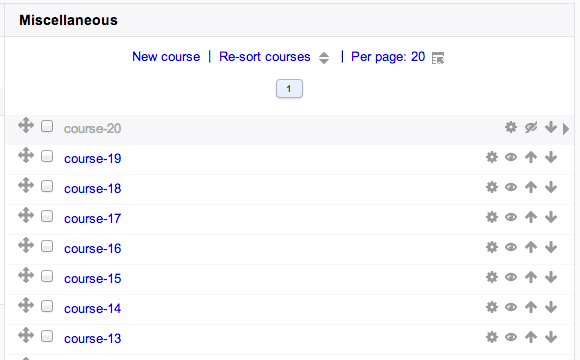Open the course-19 link
Image resolution: width=580 pixels, height=360 pixels.
pyautogui.click(x=92, y=159)
